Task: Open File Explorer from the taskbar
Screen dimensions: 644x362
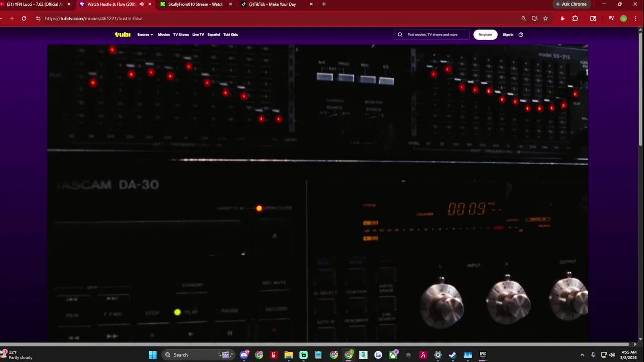Action: pyautogui.click(x=289, y=355)
